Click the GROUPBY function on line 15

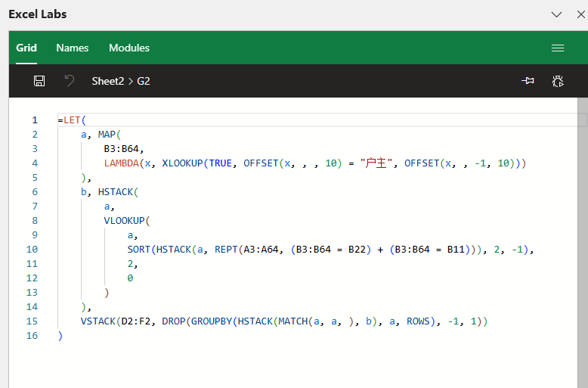[x=212, y=321]
